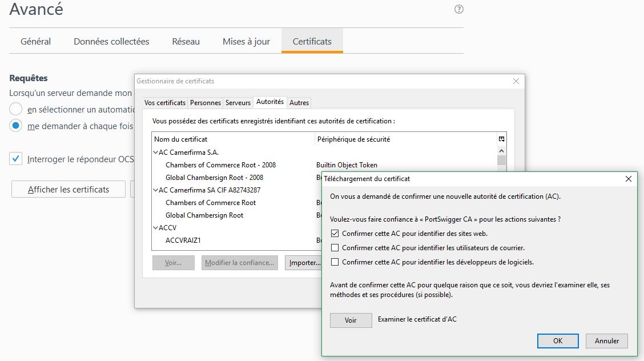Screen dimensions: 644x361
Task: Click OK to confirm the certificate
Action: tap(557, 341)
